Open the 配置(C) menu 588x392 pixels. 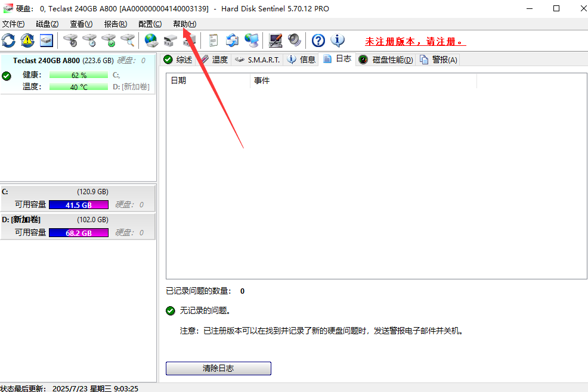(150, 24)
